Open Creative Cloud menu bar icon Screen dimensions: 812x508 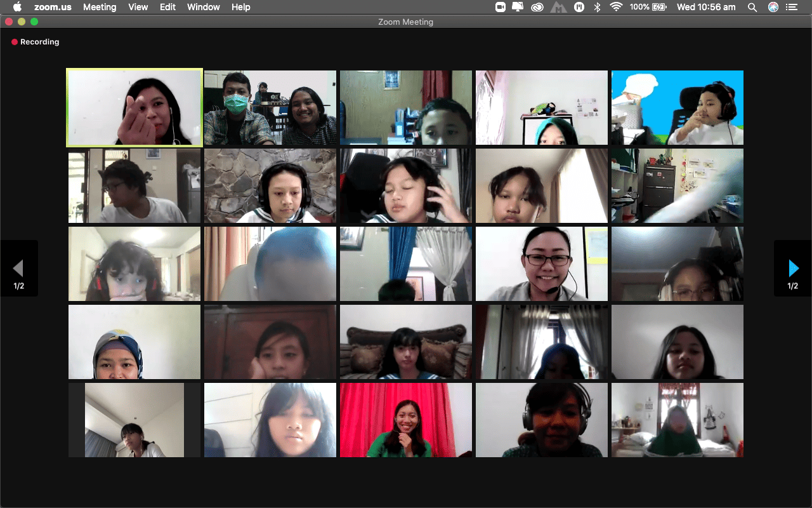tap(537, 7)
